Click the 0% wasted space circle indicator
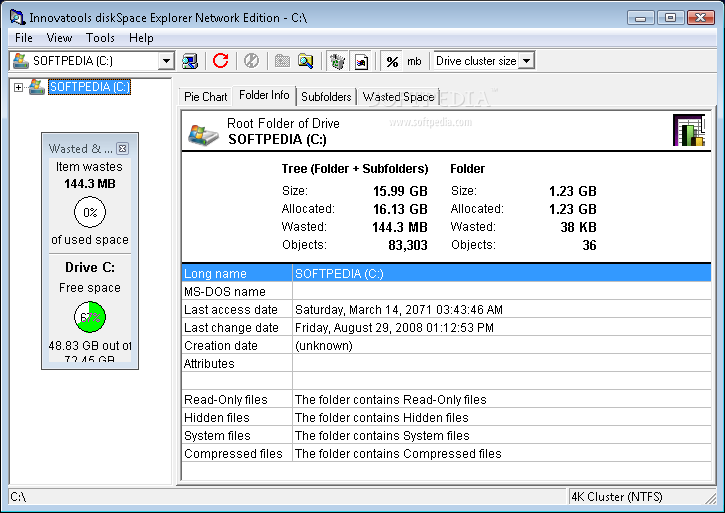Viewport: 725px width, 513px height. point(90,212)
